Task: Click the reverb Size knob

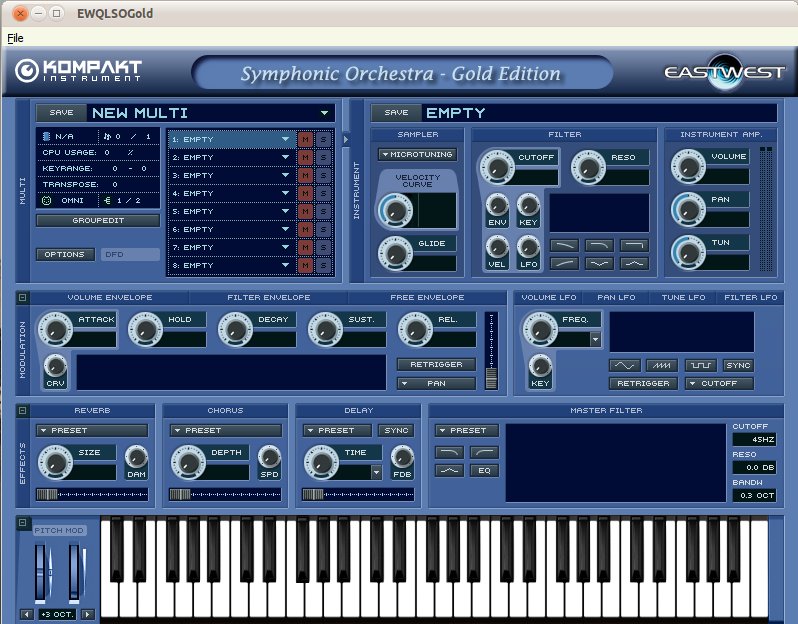Action: [x=55, y=462]
